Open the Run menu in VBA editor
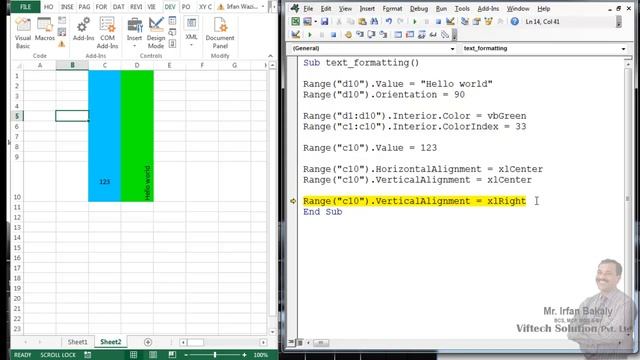 tap(441, 9)
